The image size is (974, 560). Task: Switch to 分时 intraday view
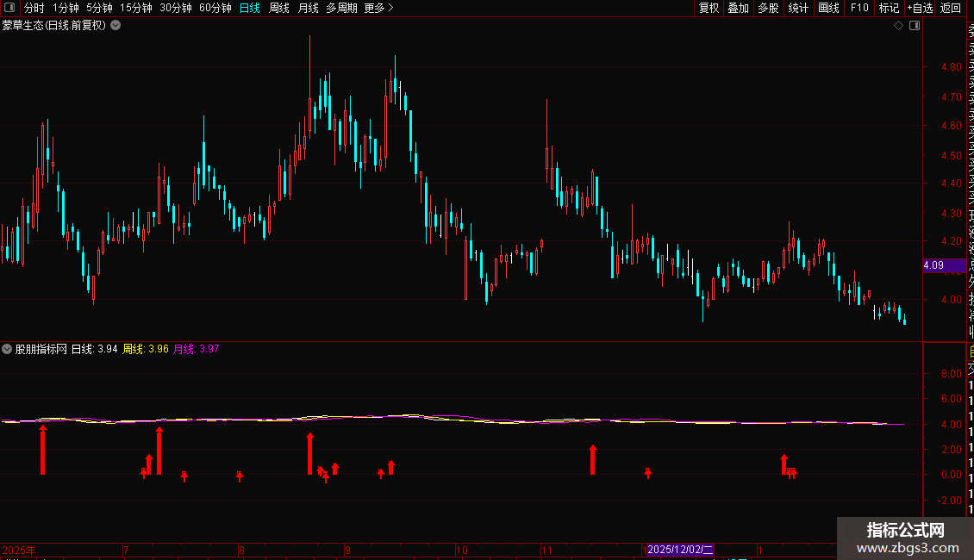tap(34, 8)
